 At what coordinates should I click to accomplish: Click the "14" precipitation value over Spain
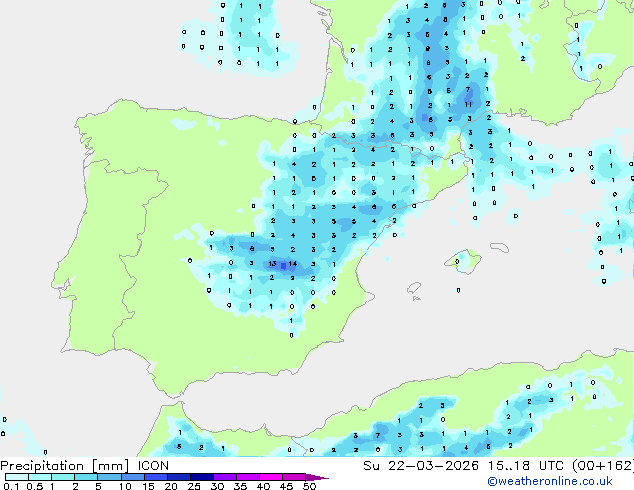click(x=292, y=264)
